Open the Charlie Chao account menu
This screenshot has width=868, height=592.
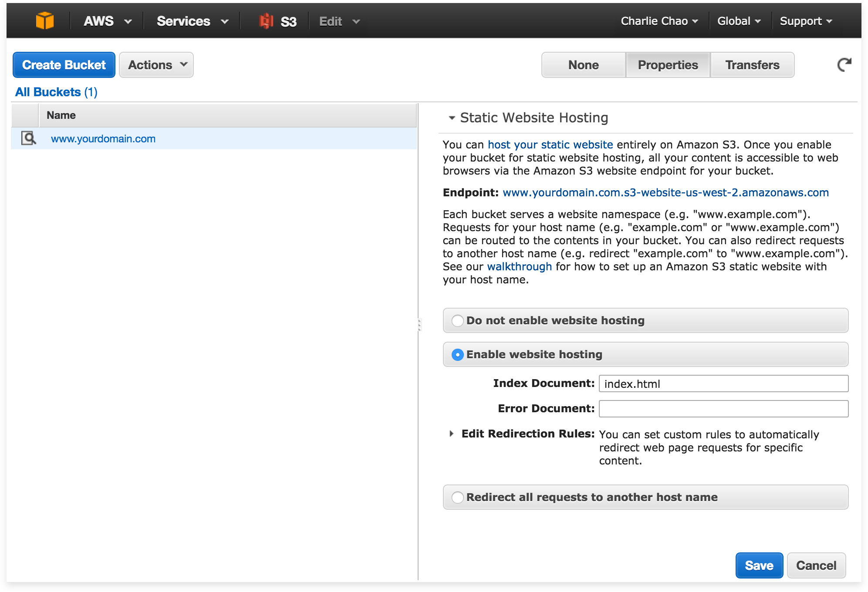(659, 21)
